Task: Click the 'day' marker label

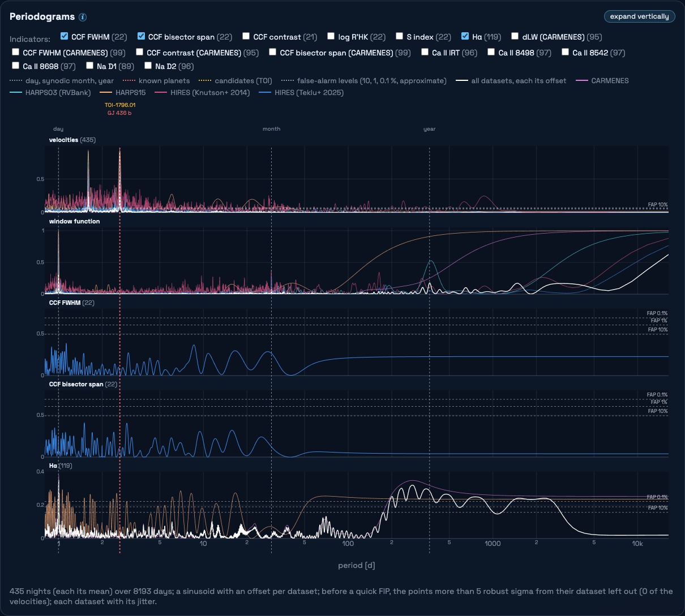Action: tap(58, 129)
